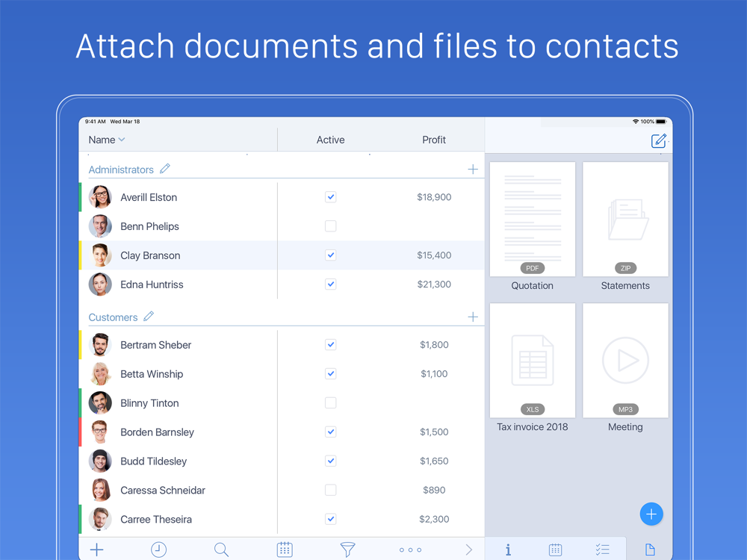Uncheck Active for Borden Barnsley
This screenshot has height=560, width=747.
pos(331,432)
